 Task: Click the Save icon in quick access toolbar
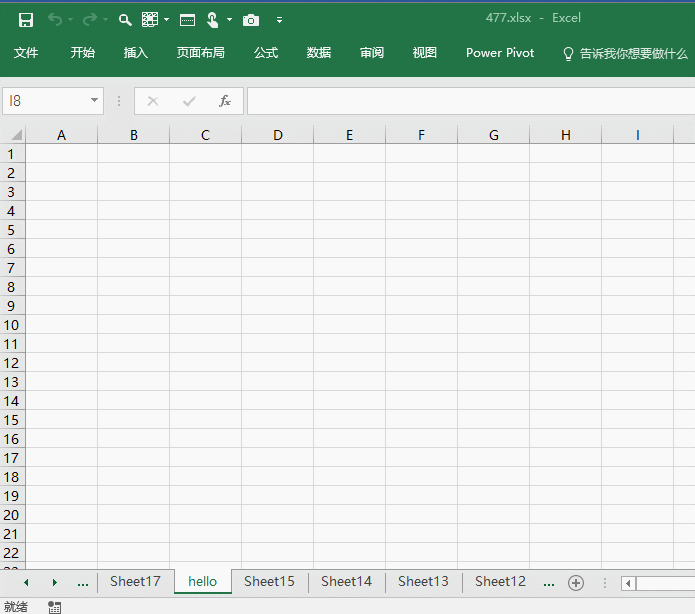click(26, 19)
